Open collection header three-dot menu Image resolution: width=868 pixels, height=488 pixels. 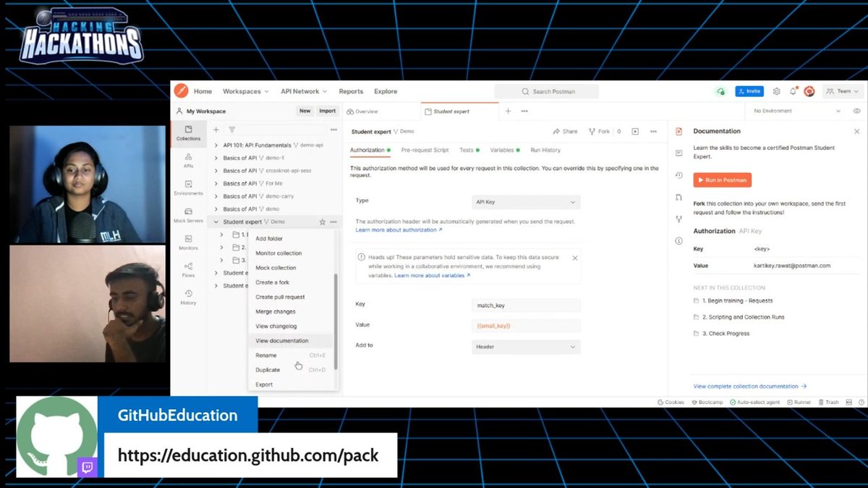653,132
